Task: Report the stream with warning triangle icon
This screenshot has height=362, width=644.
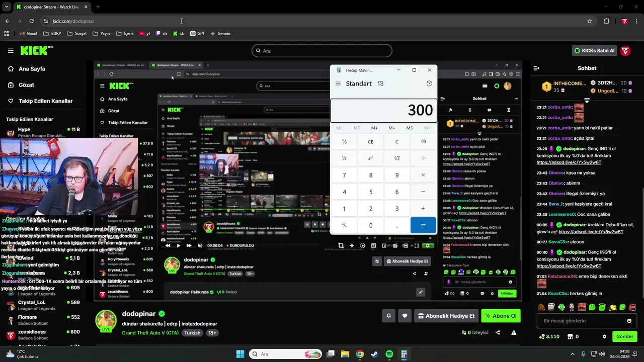Action: [x=514, y=332]
